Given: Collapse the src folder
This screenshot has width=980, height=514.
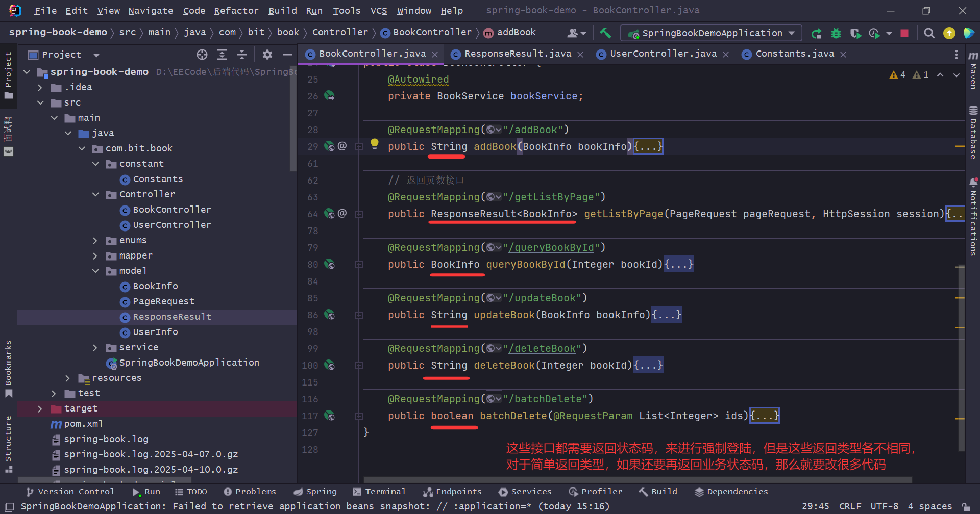Looking at the screenshot, I should pyautogui.click(x=40, y=103).
